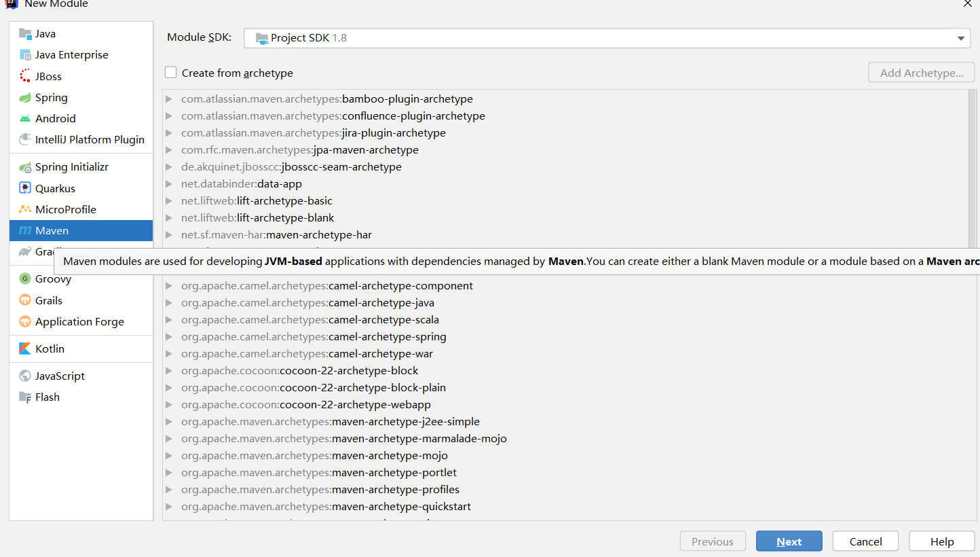
Task: Click the Flash folder icon
Action: [x=25, y=397]
